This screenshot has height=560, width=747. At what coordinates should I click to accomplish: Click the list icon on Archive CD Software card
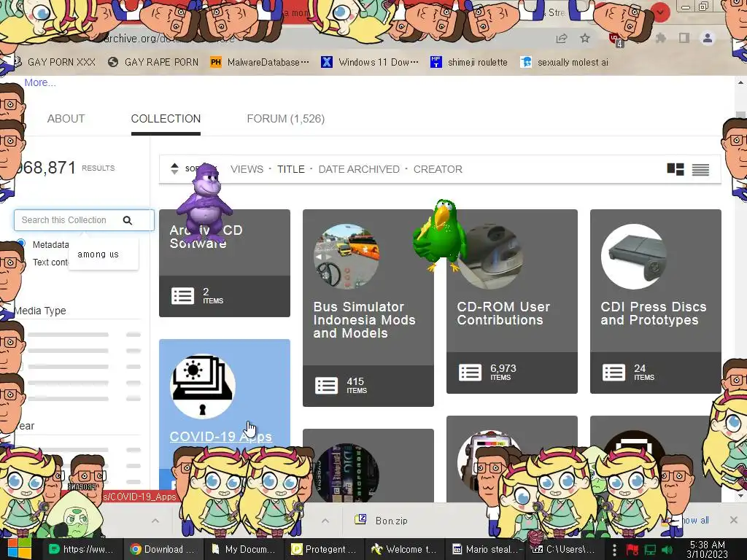click(183, 296)
